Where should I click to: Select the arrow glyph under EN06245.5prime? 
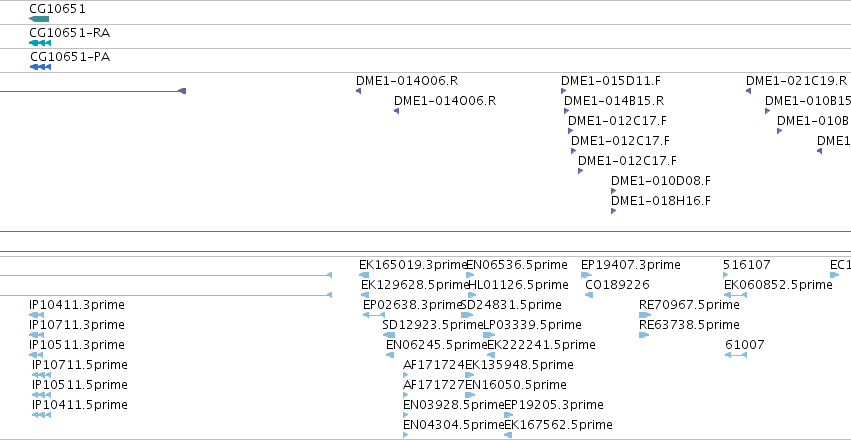[x=390, y=355]
